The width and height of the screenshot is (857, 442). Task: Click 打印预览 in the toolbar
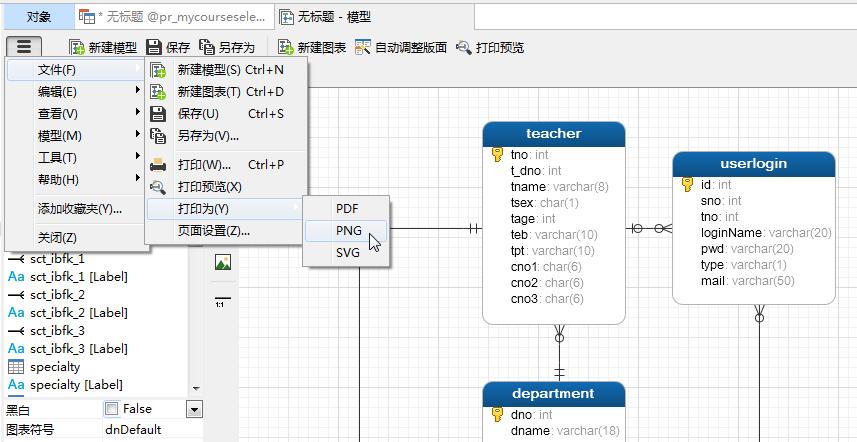pyautogui.click(x=490, y=48)
